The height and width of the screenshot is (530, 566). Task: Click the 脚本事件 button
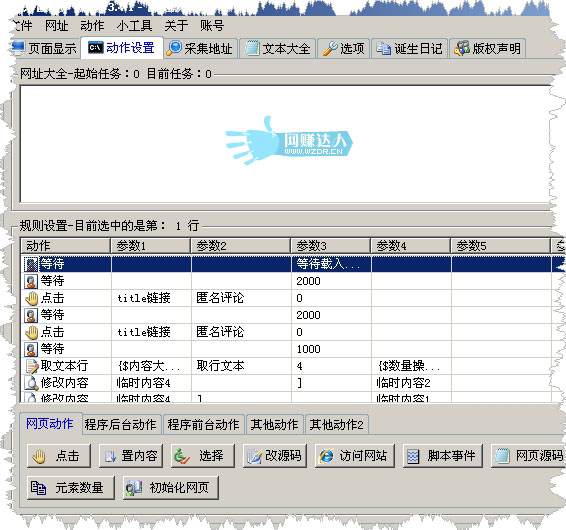coord(443,456)
